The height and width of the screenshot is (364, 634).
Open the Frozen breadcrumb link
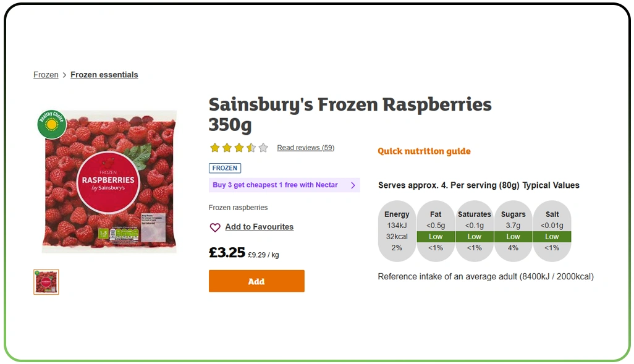coord(46,75)
